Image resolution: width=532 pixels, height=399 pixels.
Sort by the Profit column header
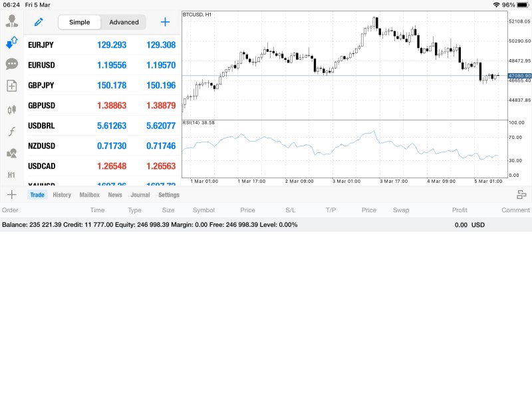pyautogui.click(x=460, y=210)
